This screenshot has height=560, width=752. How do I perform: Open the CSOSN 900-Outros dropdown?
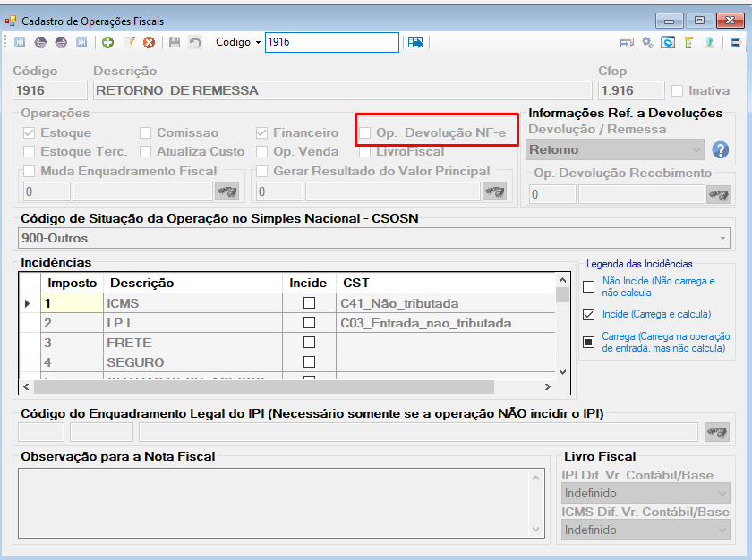374,238
